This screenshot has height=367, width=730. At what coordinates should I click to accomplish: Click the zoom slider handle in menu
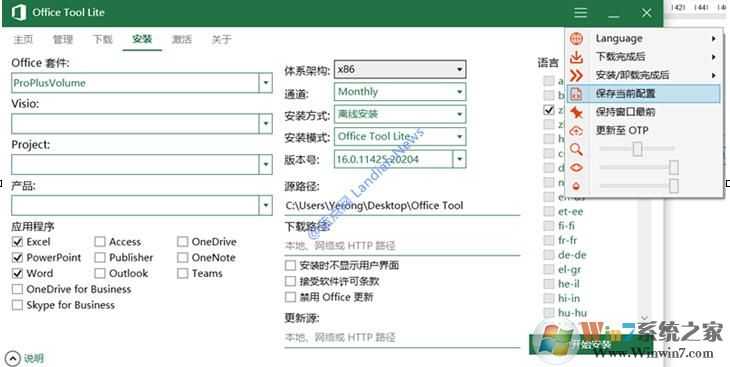(637, 149)
